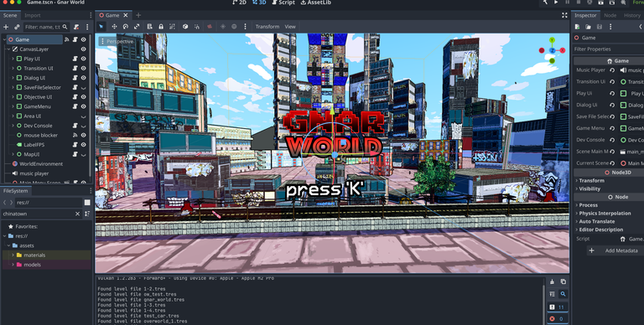Click the list selectable nodes toolbar icon
This screenshot has height=325, width=644.
150,27
